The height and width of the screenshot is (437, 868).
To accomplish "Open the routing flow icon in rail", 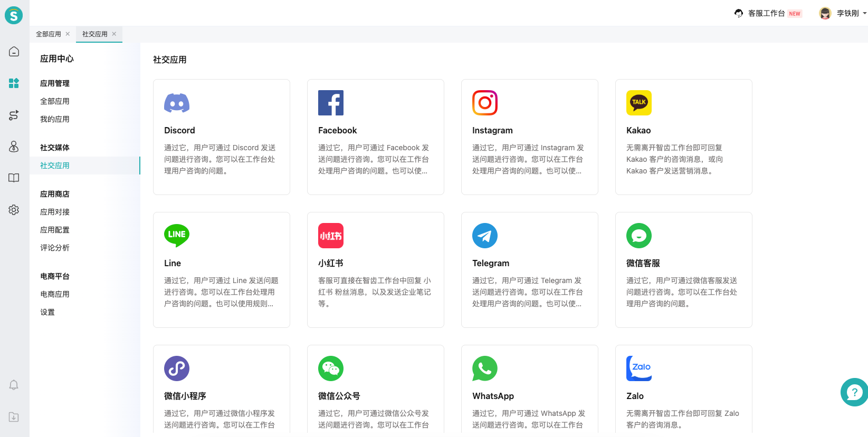I will (14, 115).
